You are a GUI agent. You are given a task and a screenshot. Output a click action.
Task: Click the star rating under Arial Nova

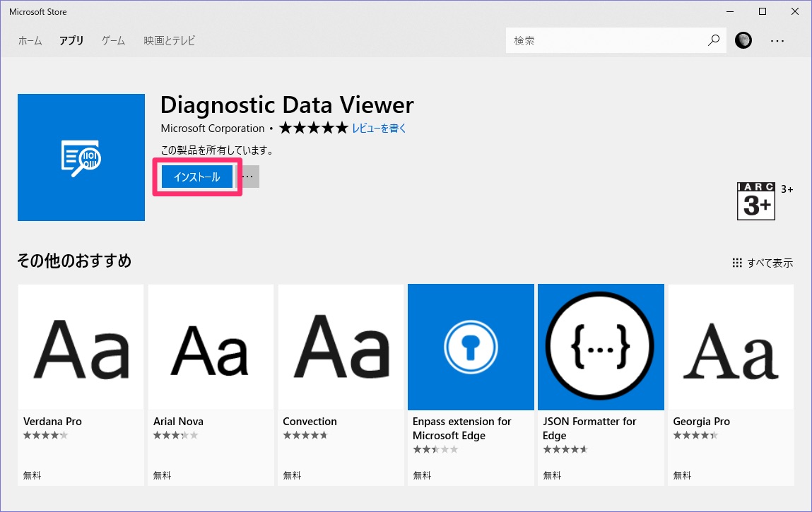point(175,436)
